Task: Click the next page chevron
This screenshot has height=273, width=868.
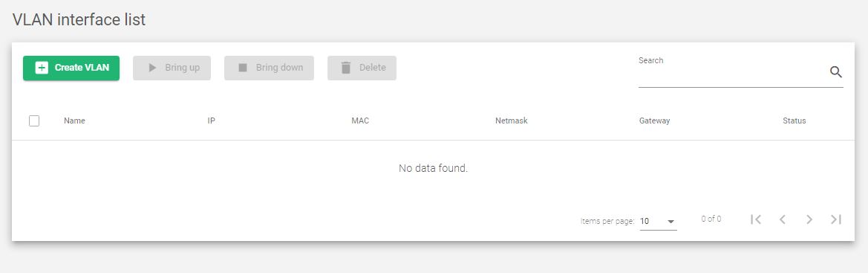Action: point(809,219)
